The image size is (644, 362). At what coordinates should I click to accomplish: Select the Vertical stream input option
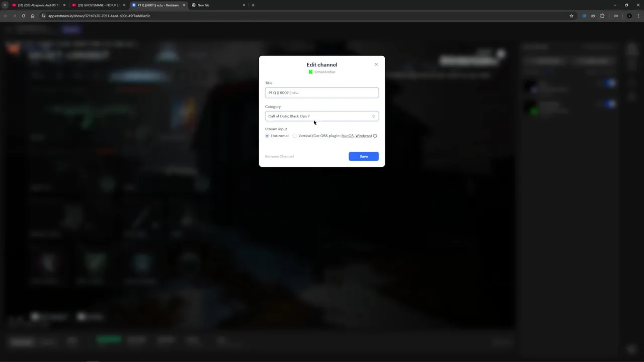(295, 136)
